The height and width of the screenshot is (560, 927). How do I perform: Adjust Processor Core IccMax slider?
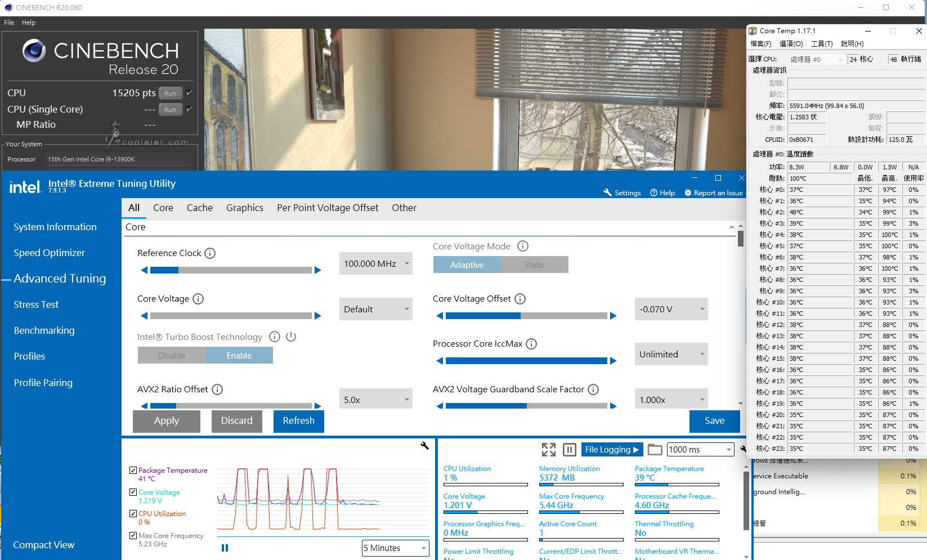(x=526, y=361)
